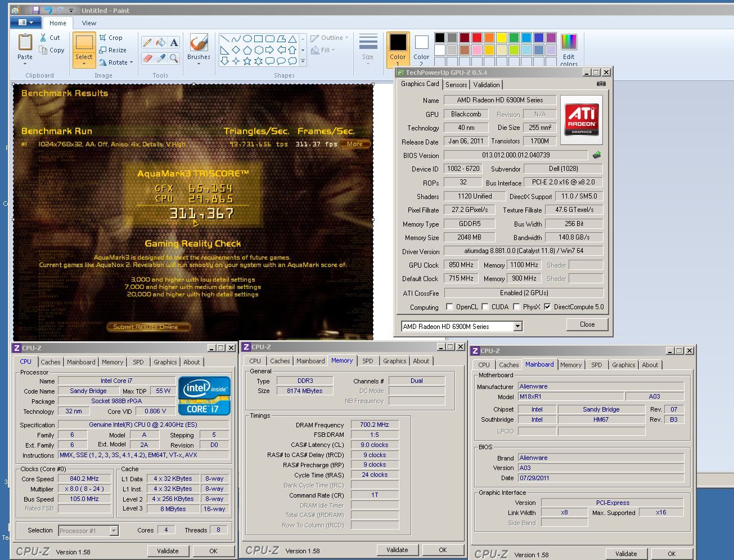Screen dimensions: 734x560
Task: Click Validate in the right CPU-Z window
Action: point(626,554)
